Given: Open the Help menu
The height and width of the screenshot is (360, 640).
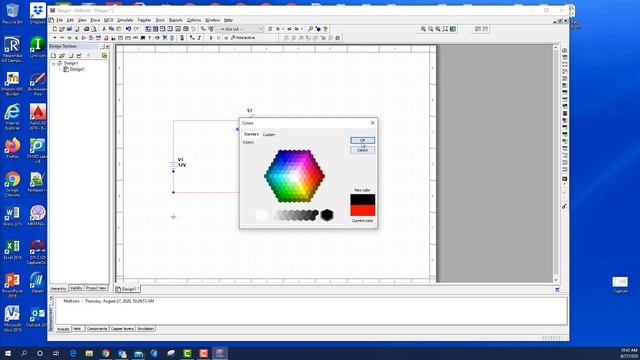Looking at the screenshot, I should (x=228, y=20).
